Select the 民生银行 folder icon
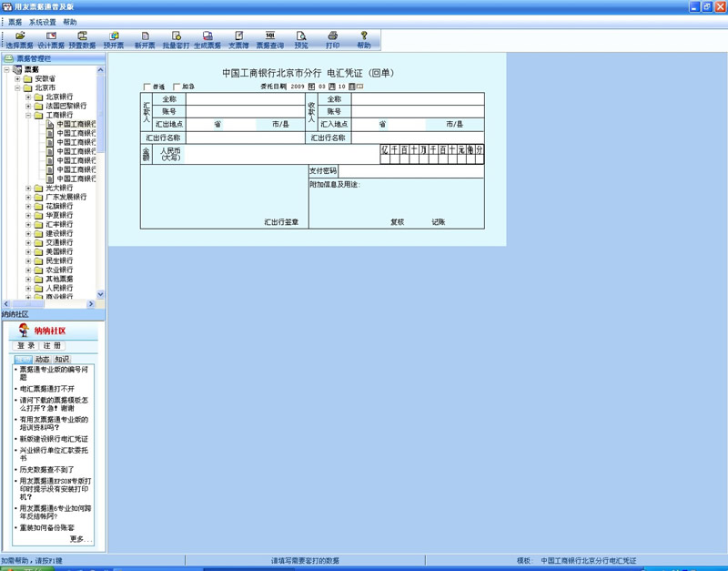Image resolution: width=728 pixels, height=571 pixels. click(x=38, y=260)
